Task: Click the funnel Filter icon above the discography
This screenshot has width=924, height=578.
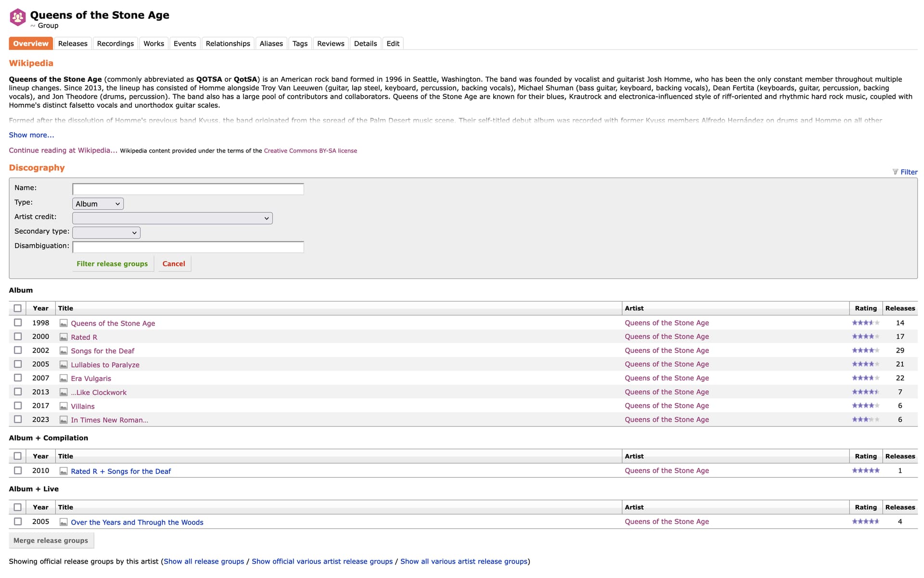Action: 895,172
